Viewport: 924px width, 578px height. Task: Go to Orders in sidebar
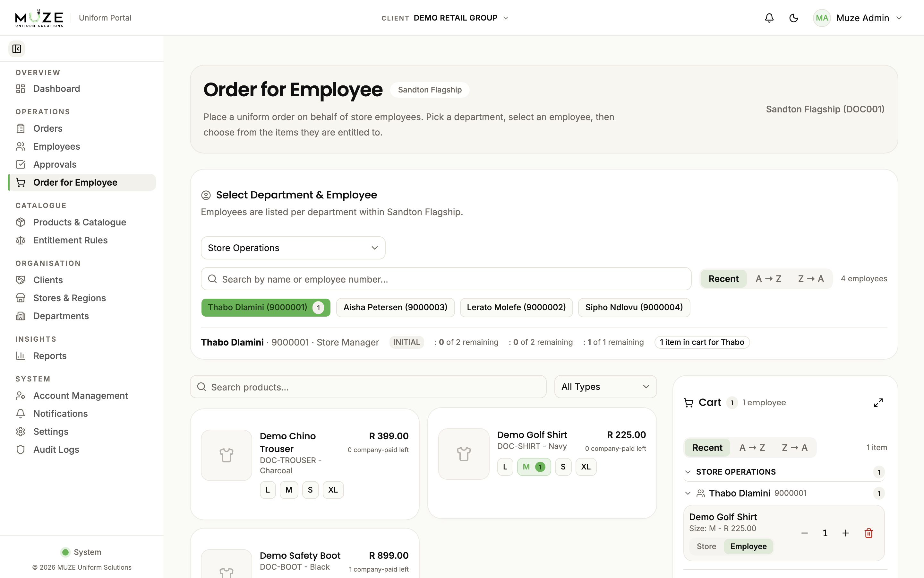[x=82, y=128]
